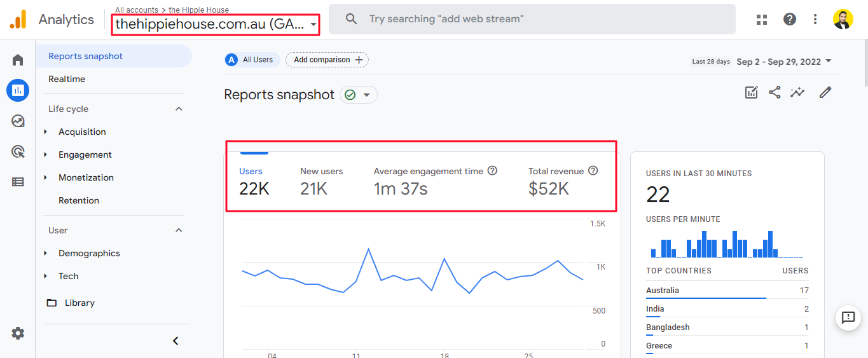Expand the Acquisition tree arrow
Viewport: 868px width, 358px height.
tap(46, 132)
